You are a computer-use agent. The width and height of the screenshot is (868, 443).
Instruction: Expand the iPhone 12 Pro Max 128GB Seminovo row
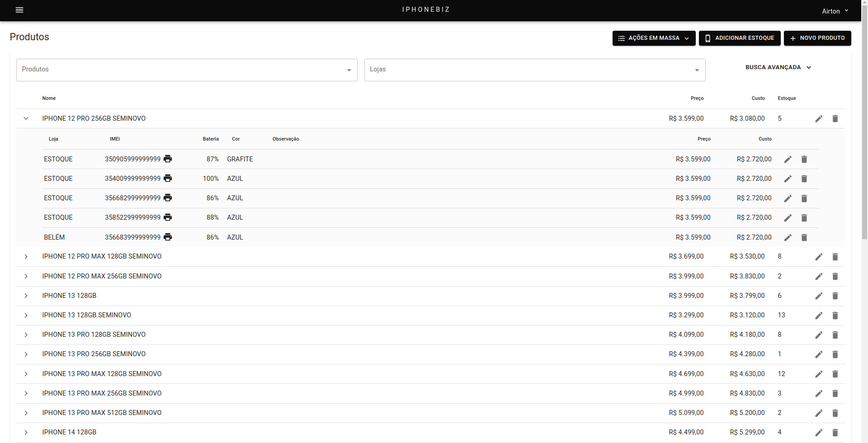26,256
